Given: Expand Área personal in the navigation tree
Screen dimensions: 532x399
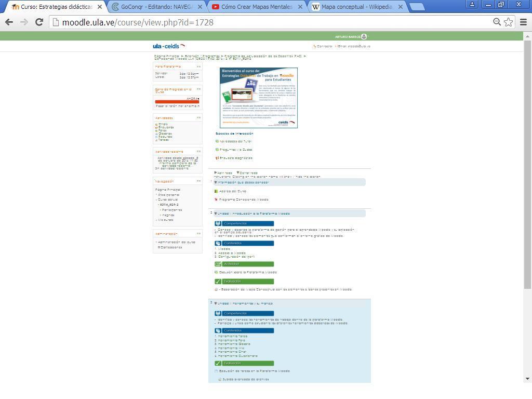Looking at the screenshot, I should pos(156,195).
